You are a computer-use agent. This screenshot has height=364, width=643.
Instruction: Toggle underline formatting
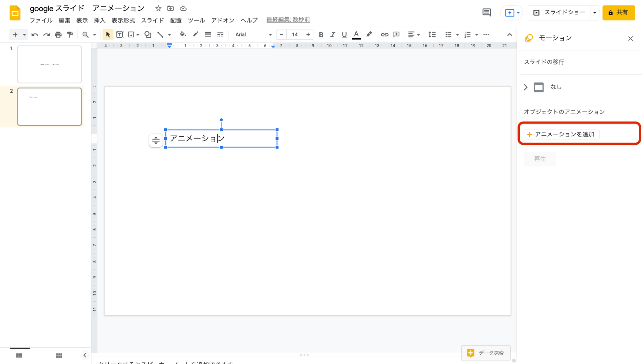(344, 35)
